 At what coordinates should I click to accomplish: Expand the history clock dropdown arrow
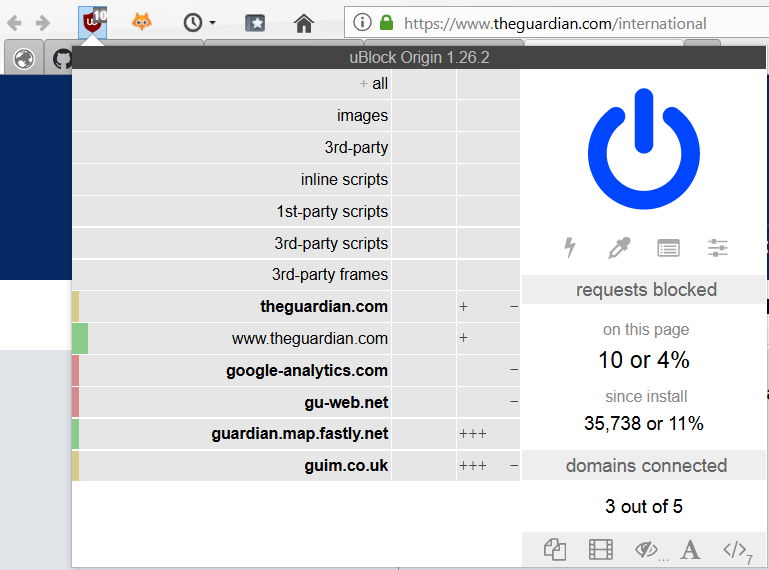tap(212, 23)
